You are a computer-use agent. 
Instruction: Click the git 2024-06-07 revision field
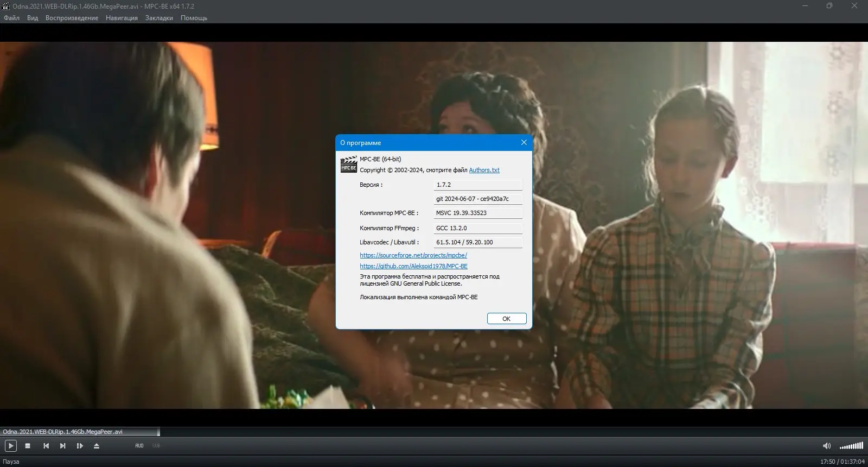point(478,199)
